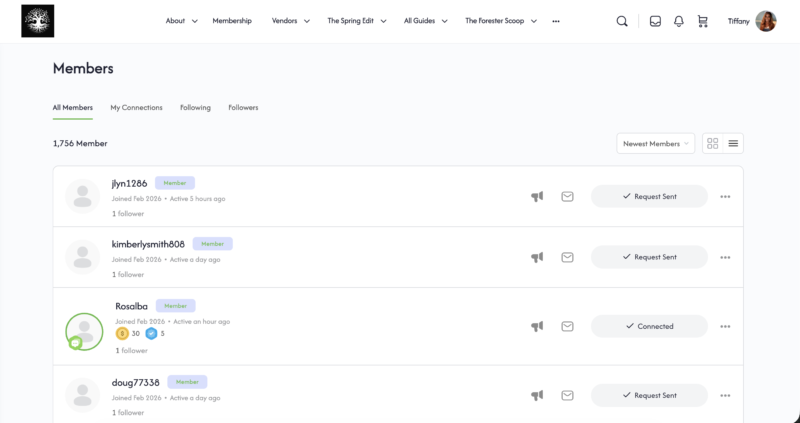This screenshot has height=423, width=800.
Task: Click Request Sent button for doug77338
Action: pyautogui.click(x=649, y=395)
